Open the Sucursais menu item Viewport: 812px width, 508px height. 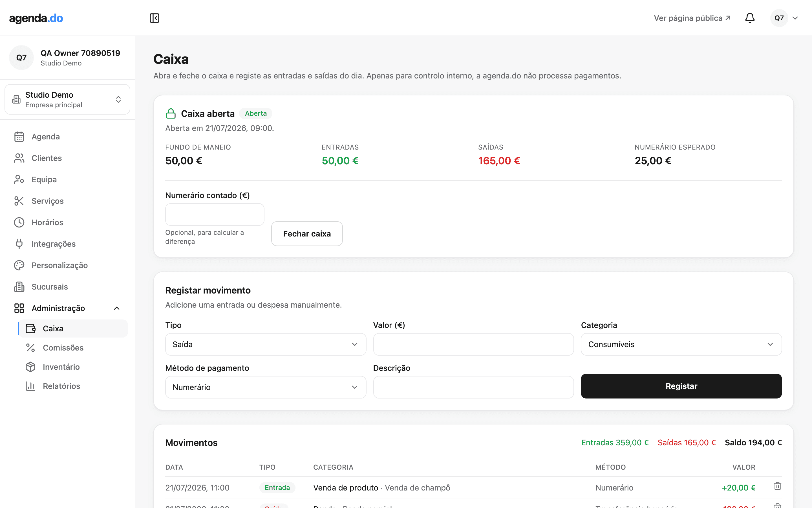[50, 287]
